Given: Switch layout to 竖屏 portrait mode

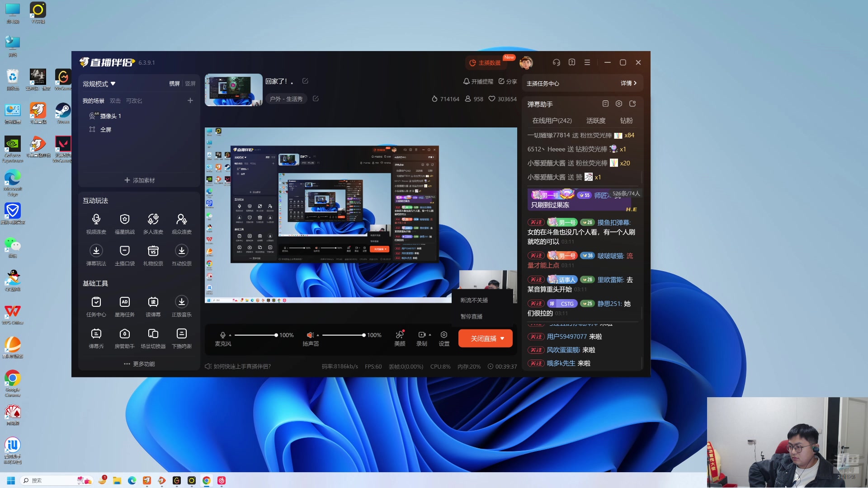Looking at the screenshot, I should [190, 84].
